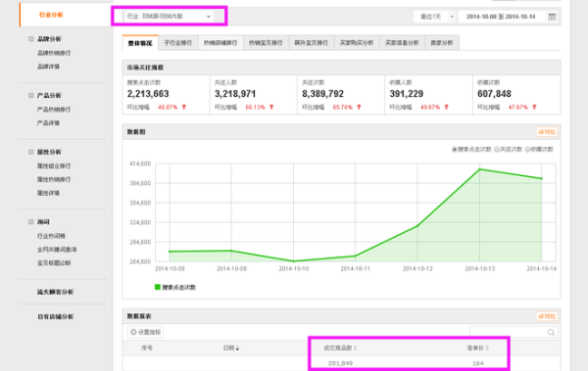Sort table by 客单价 column arrows
Screen dimensions: 588x371
pos(487,348)
